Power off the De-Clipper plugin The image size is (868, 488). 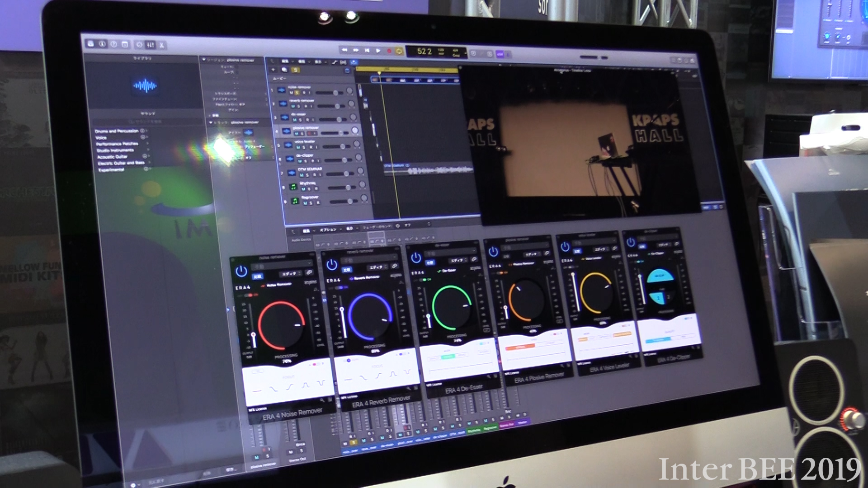(631, 243)
